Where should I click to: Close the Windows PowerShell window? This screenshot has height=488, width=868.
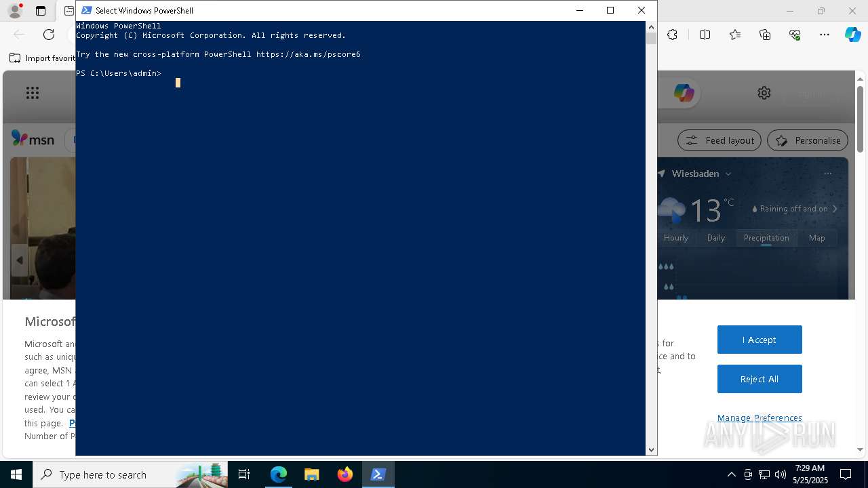point(642,10)
